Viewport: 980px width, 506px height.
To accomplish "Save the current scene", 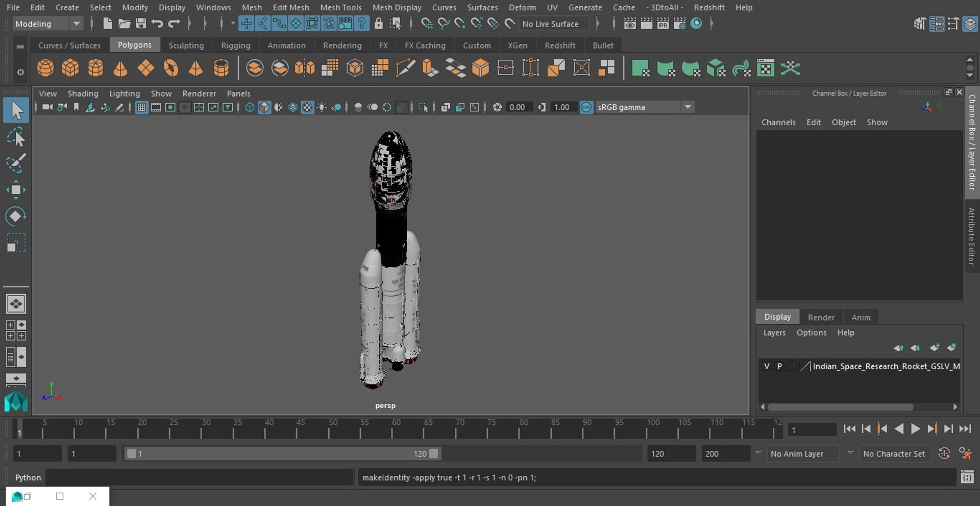I will [x=141, y=23].
